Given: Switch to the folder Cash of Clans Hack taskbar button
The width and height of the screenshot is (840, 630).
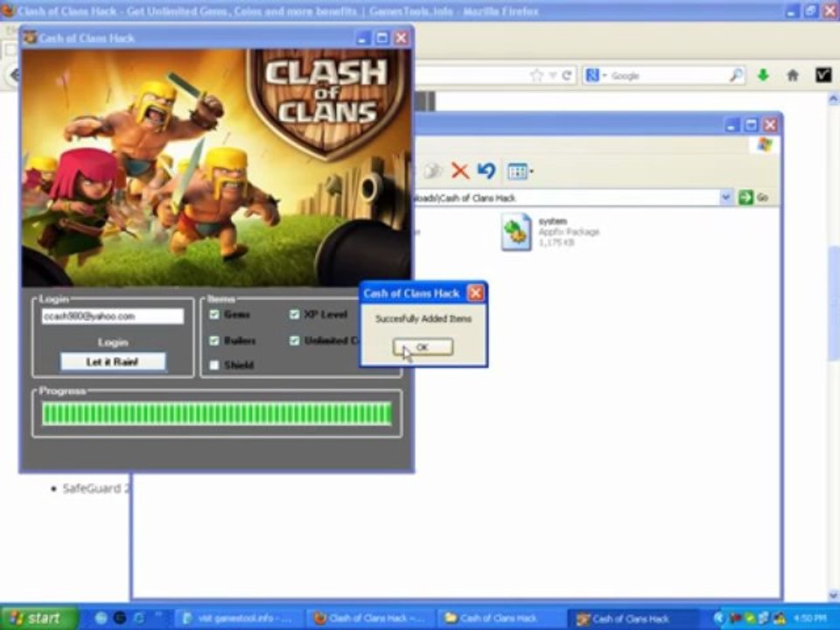Looking at the screenshot, I should (x=500, y=619).
